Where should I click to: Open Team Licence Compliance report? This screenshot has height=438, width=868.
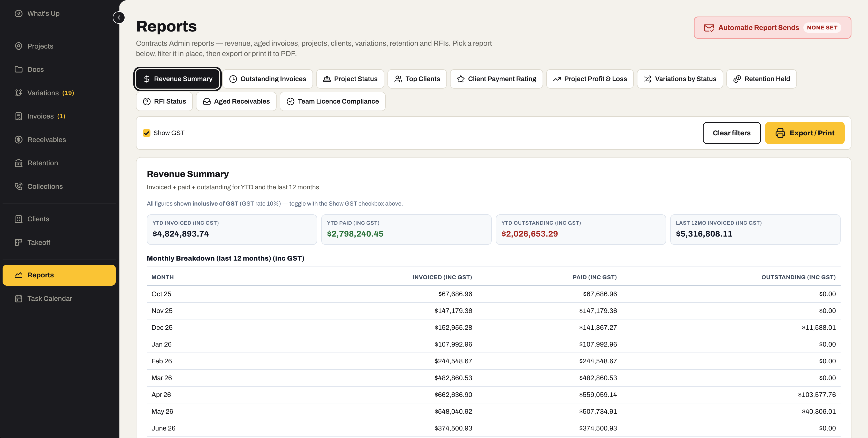[333, 101]
